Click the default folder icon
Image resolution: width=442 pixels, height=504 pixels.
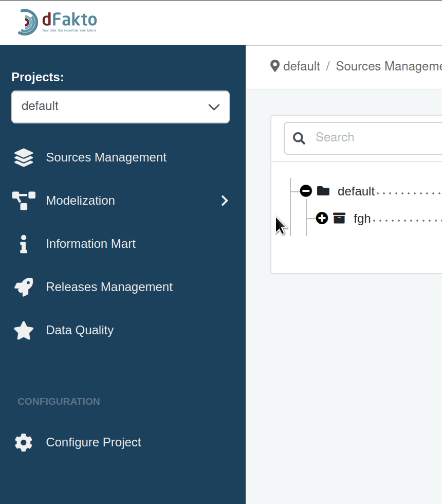tap(323, 191)
